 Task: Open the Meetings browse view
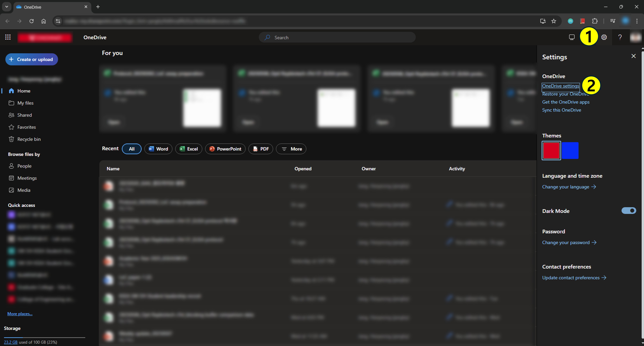[x=27, y=178]
